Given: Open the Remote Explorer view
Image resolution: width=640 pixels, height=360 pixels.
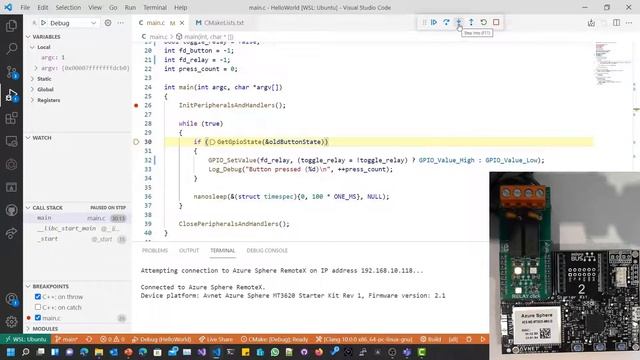Looking at the screenshot, I should [x=11, y=141].
